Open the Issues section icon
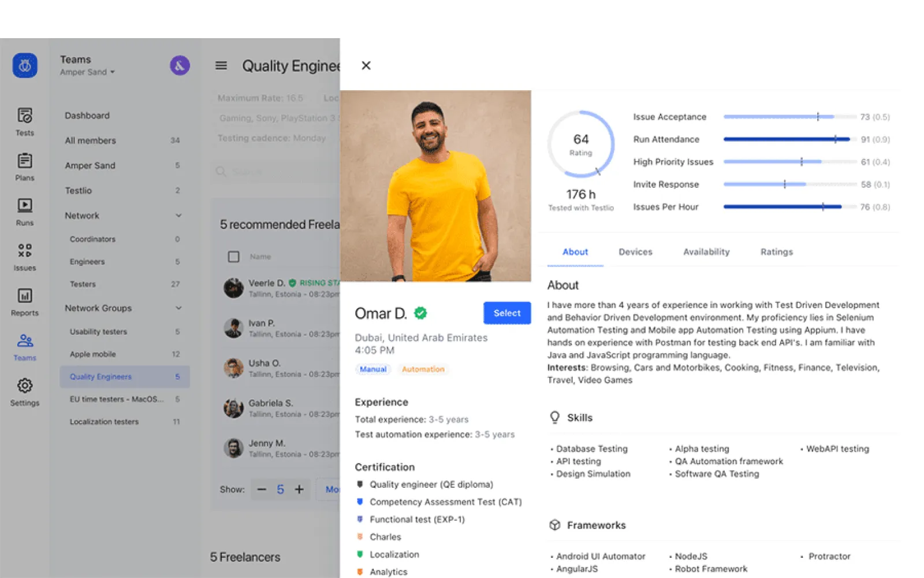This screenshot has width=924, height=578. click(25, 250)
